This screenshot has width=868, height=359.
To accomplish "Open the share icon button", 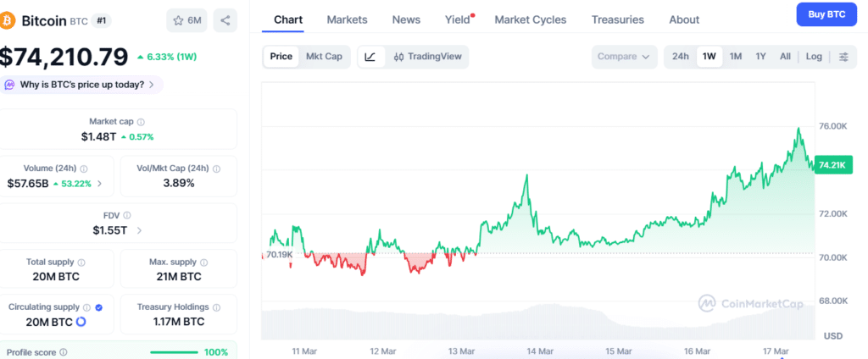I will (x=225, y=21).
